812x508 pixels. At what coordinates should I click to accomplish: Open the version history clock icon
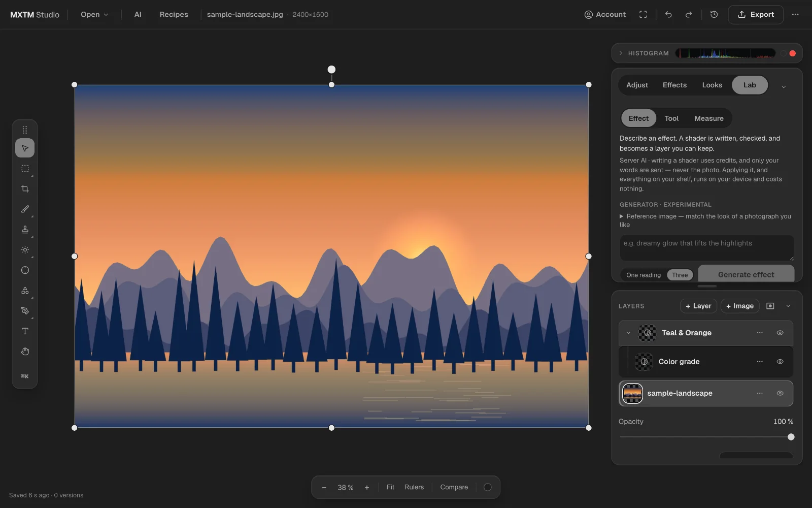coord(714,15)
